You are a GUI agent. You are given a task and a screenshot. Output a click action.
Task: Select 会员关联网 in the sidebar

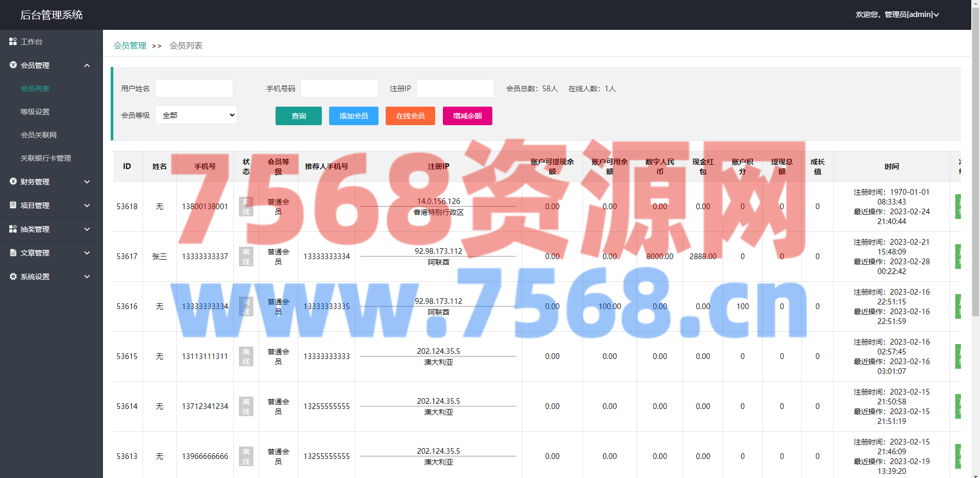(39, 135)
